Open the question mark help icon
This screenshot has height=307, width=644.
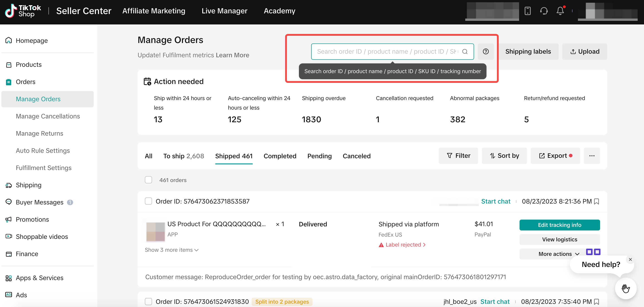[486, 52]
